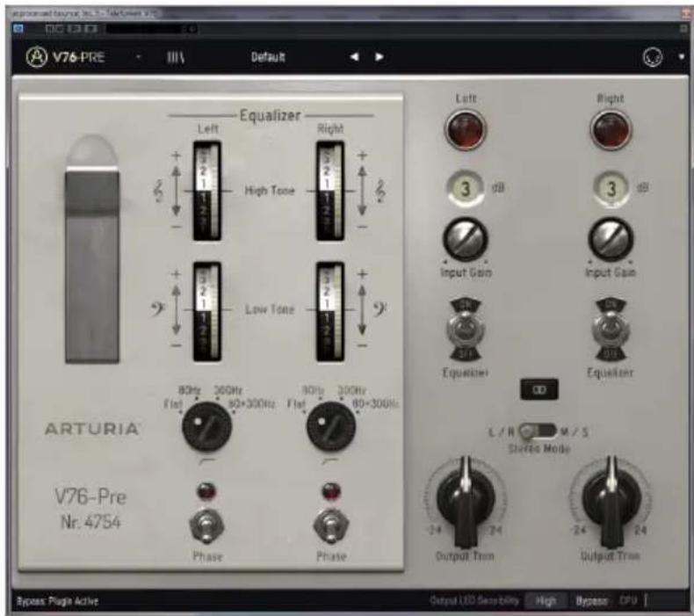This screenshot has width=694, height=616.
Task: Toggle the Left Equalizer on/off switch
Action: (465, 330)
